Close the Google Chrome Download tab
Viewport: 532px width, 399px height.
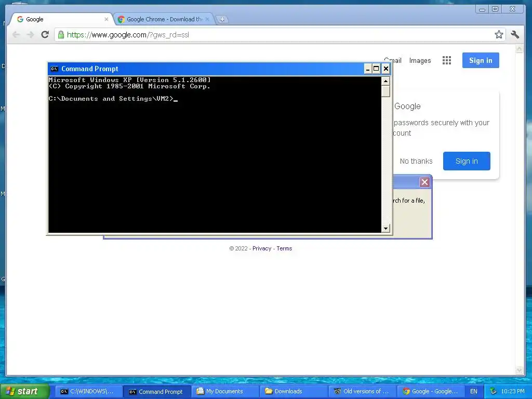pos(207,19)
